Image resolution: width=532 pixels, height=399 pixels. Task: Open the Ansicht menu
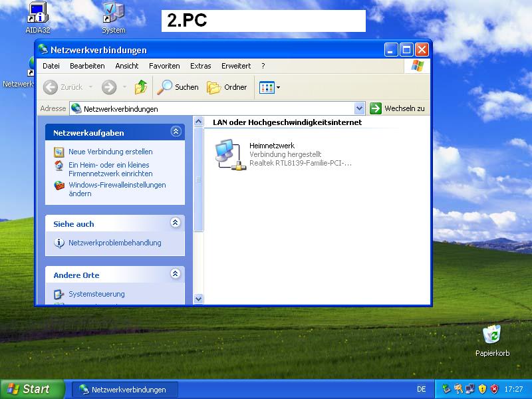tap(127, 66)
